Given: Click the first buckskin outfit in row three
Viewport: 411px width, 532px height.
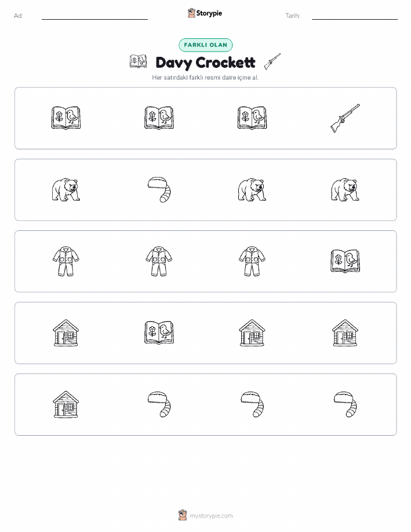Looking at the screenshot, I should (66, 261).
